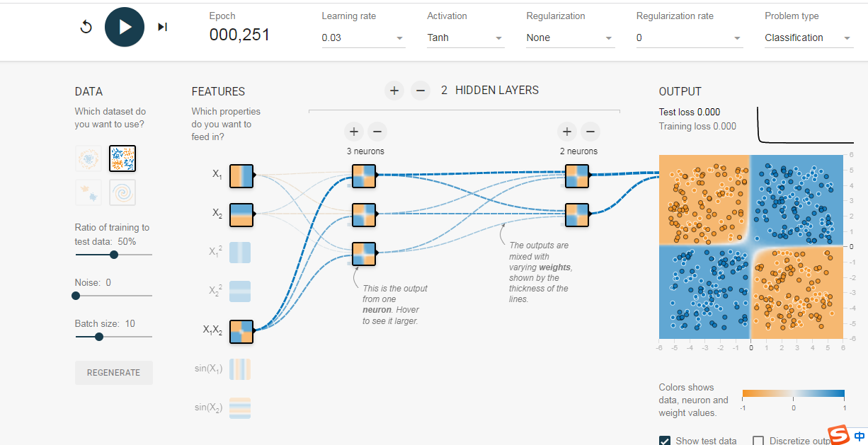Check the Discretize output checkbox
This screenshot has width=868, height=445.
click(x=758, y=441)
